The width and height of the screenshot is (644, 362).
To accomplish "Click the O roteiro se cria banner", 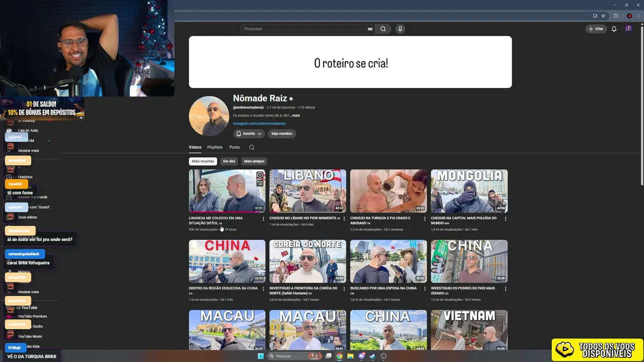I will point(350,62).
